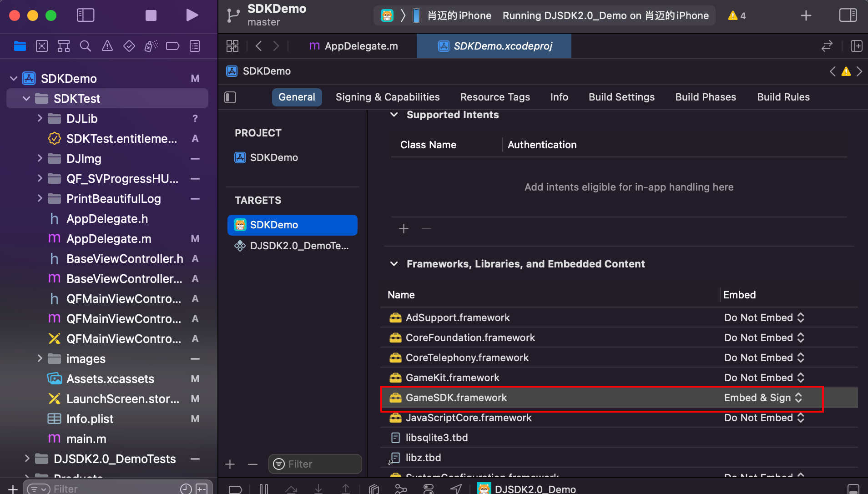868x494 pixels.
Task: Toggle code review swap arrows
Action: (x=827, y=46)
